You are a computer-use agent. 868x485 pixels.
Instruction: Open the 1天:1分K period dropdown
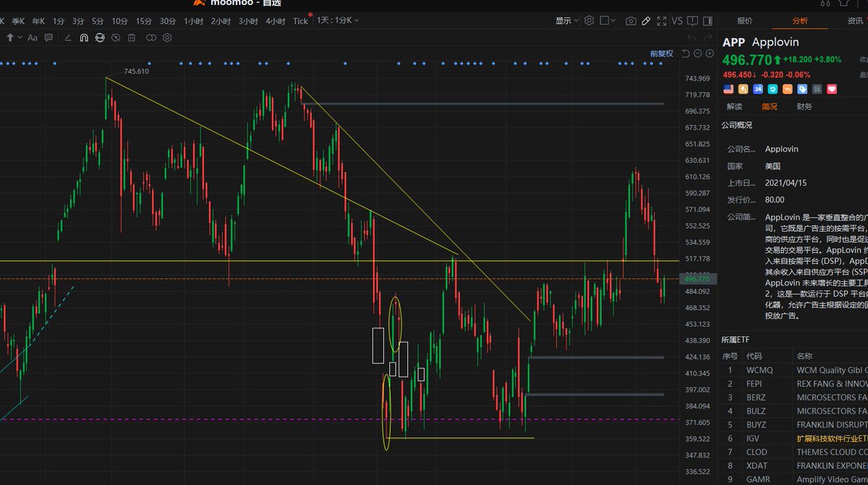[x=338, y=21]
